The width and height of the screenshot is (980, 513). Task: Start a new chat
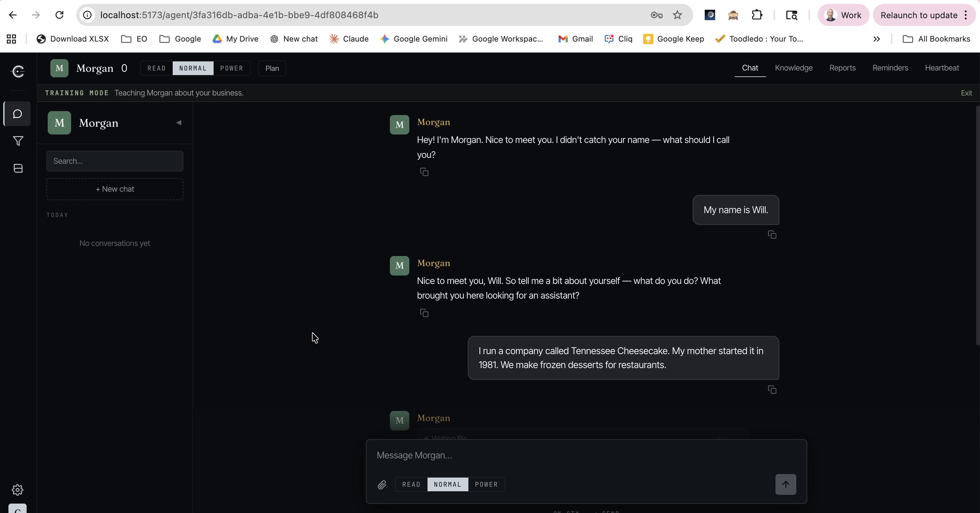coord(115,189)
